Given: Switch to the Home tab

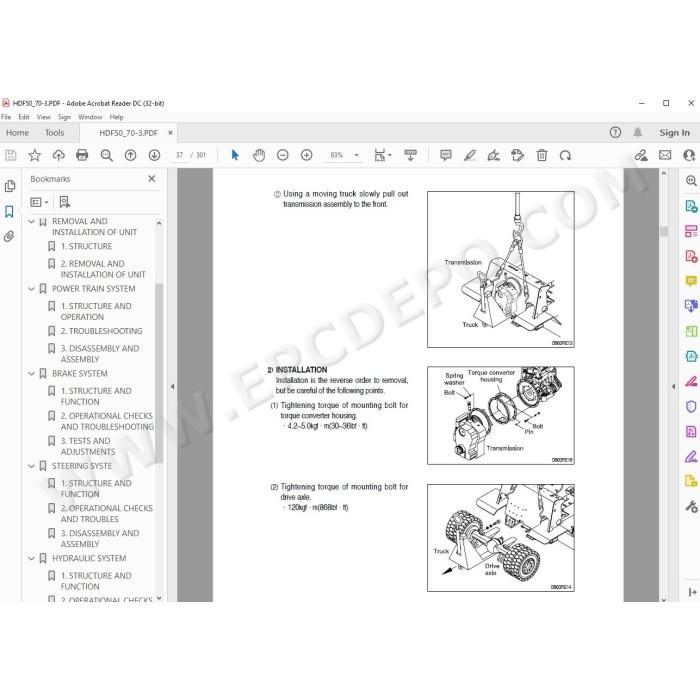Looking at the screenshot, I should (x=17, y=133).
